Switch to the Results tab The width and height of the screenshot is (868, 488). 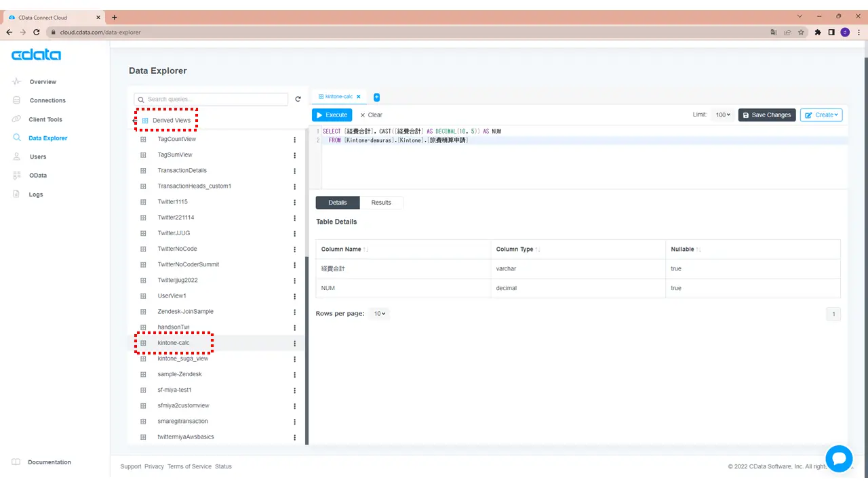pos(381,203)
